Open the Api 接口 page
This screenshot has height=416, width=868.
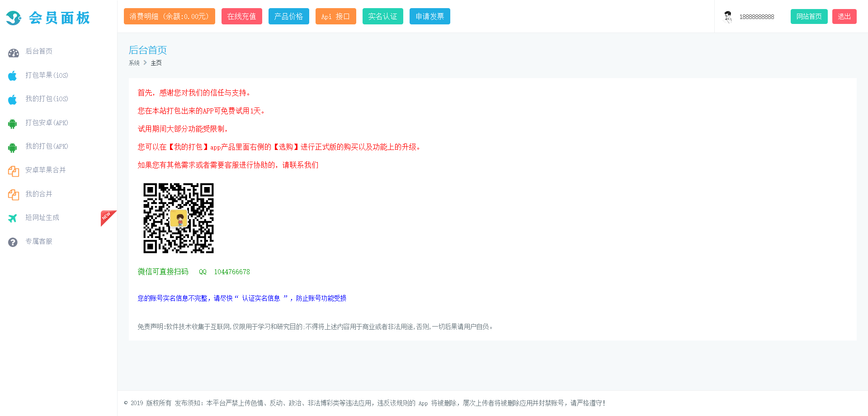335,16
